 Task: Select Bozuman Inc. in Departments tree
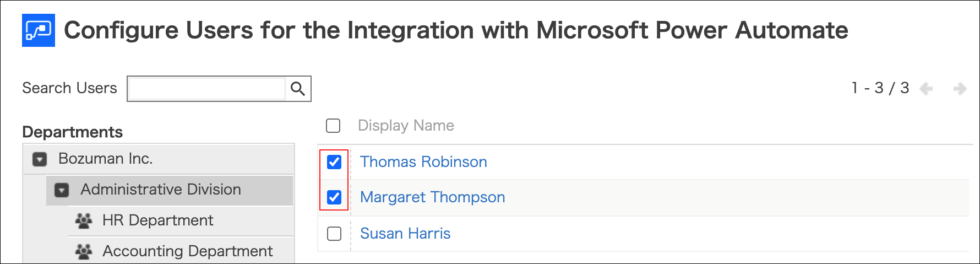pos(106,159)
